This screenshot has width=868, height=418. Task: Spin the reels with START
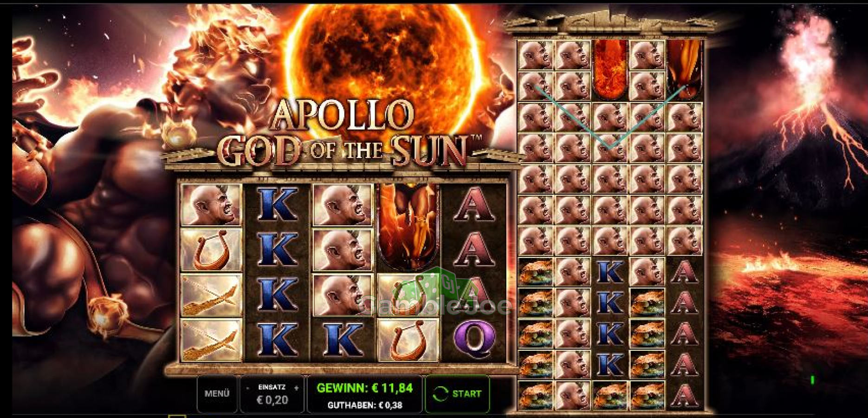(457, 394)
